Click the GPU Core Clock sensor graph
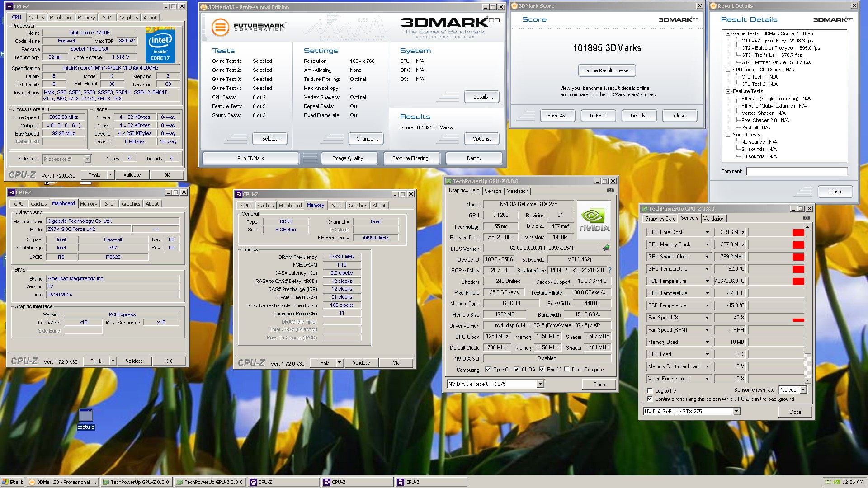The image size is (868, 488). tap(776, 232)
